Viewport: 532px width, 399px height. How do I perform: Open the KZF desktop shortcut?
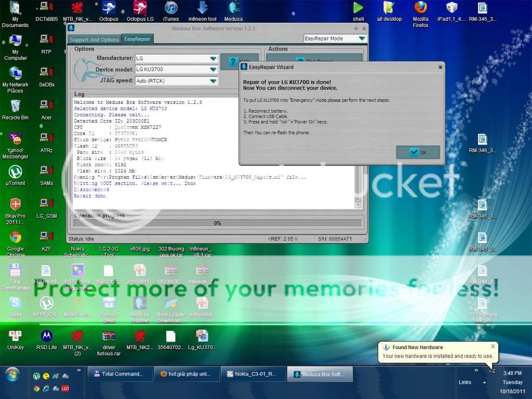[46, 241]
